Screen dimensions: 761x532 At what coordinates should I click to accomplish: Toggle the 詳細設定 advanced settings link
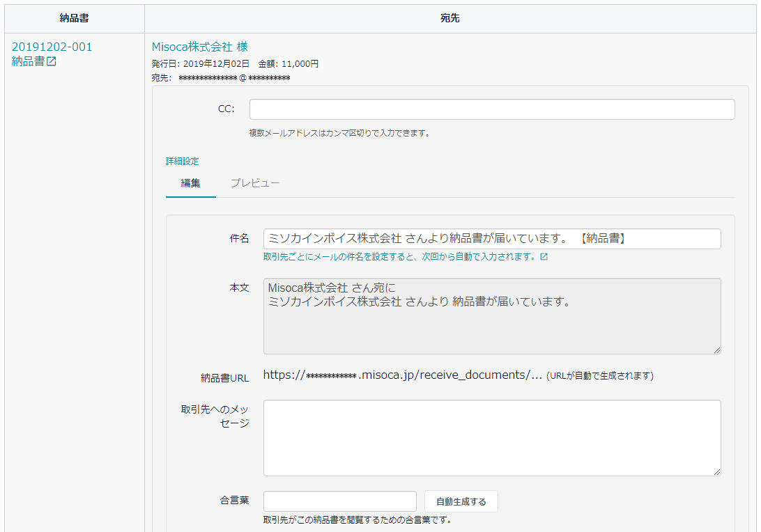[x=183, y=161]
